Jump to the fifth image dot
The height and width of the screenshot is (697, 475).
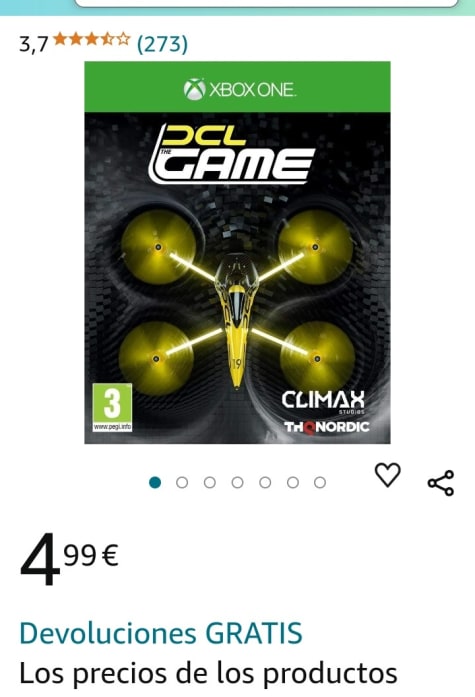pos(265,482)
